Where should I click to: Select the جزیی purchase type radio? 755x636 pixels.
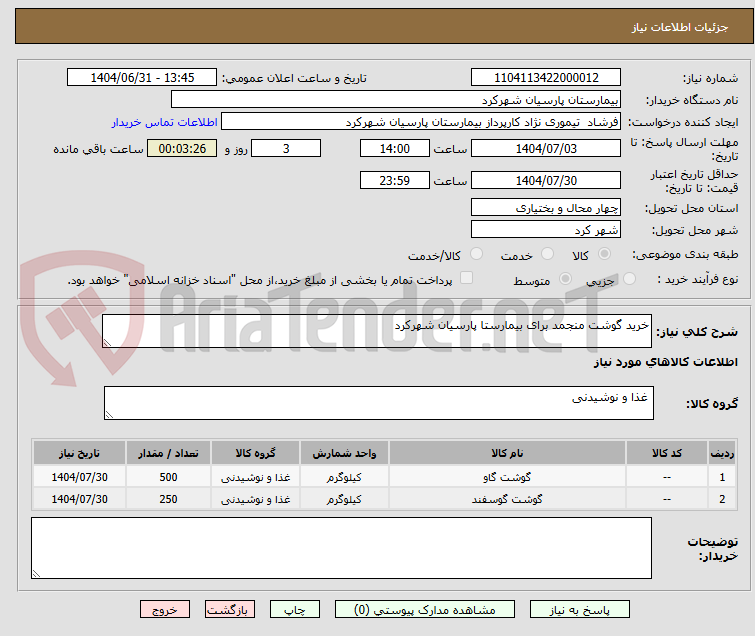click(629, 279)
